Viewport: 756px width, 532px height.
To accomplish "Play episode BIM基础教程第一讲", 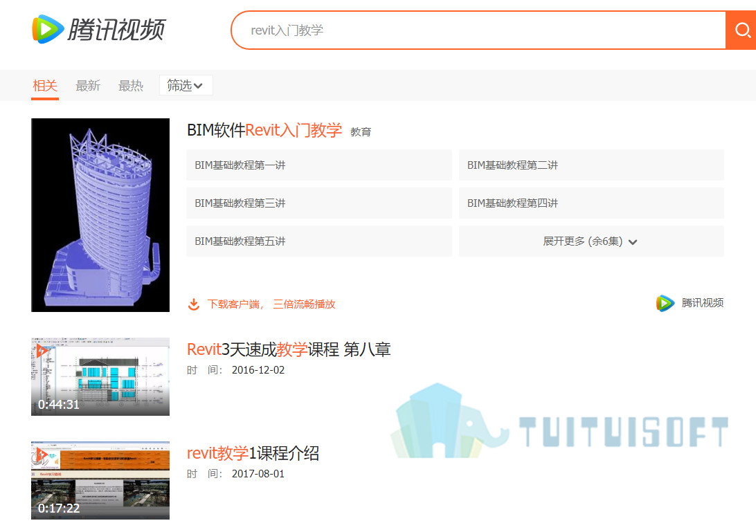I will (319, 165).
